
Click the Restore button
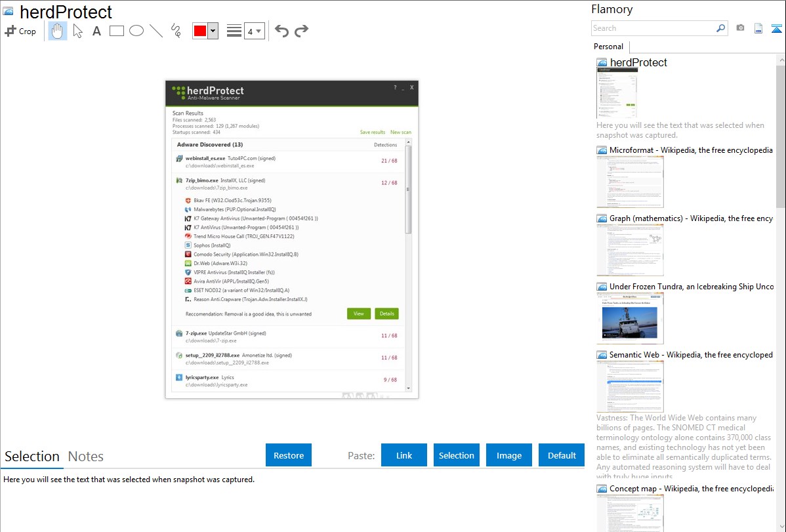point(289,455)
